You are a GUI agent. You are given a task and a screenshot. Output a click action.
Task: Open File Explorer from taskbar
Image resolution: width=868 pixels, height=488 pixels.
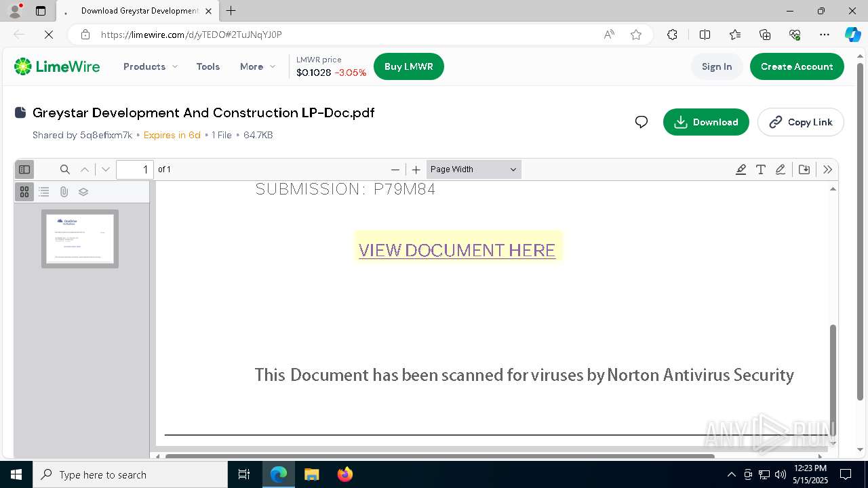point(311,474)
